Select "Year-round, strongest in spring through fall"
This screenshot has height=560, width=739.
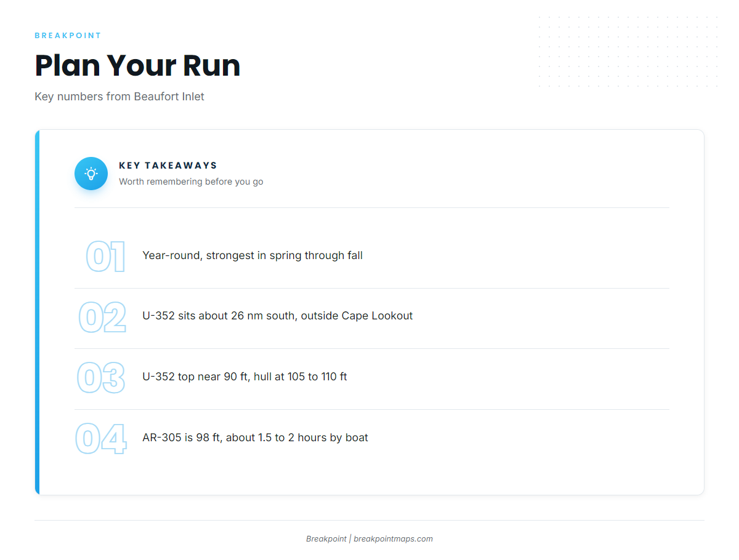tap(252, 255)
